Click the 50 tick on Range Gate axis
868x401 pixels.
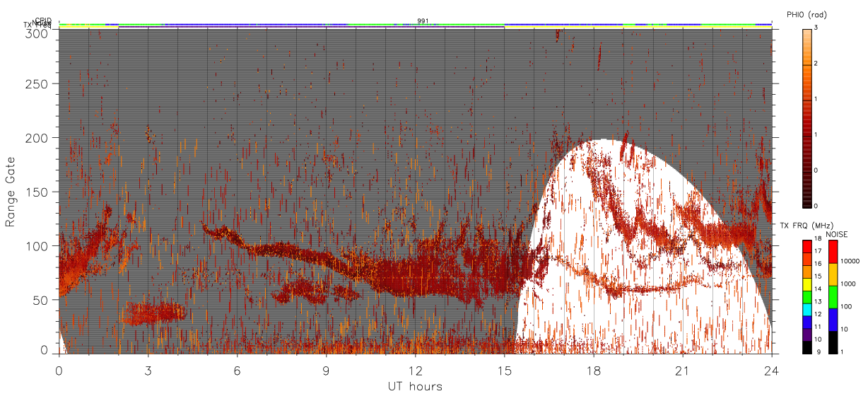(x=41, y=300)
